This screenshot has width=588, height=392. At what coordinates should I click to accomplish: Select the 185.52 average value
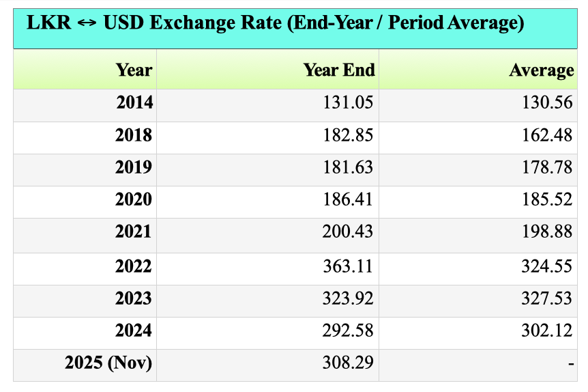coord(547,199)
